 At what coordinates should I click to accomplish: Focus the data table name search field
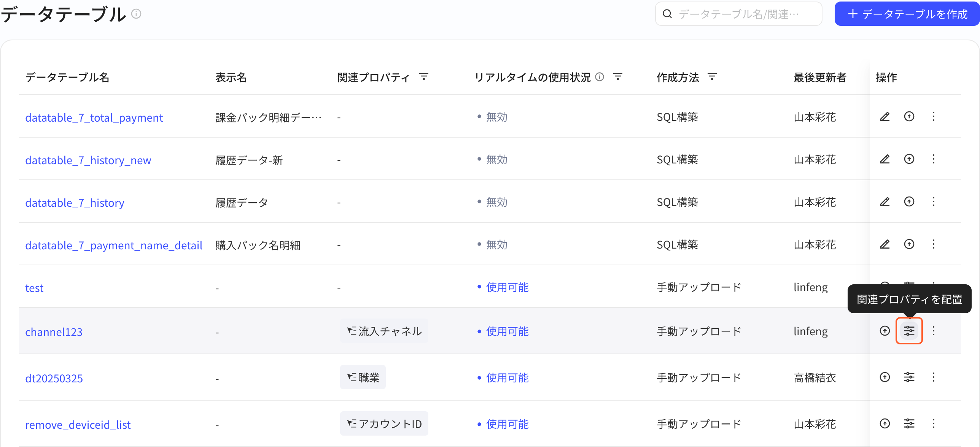(738, 14)
